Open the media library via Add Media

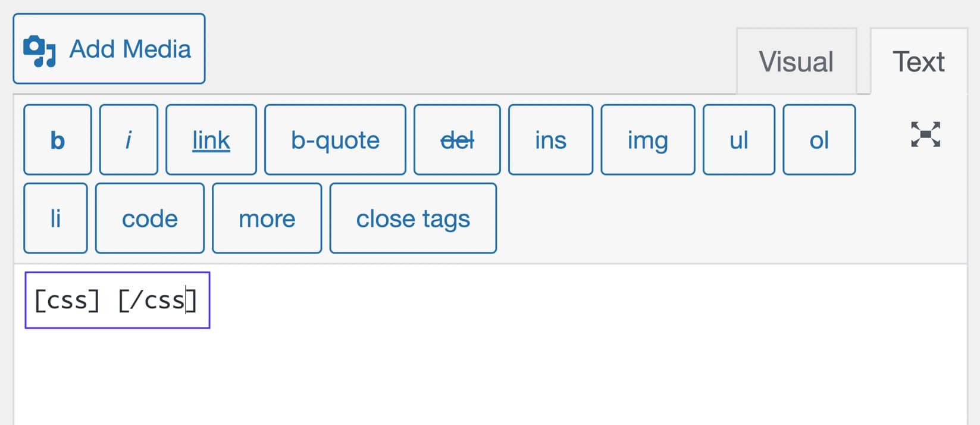click(108, 48)
